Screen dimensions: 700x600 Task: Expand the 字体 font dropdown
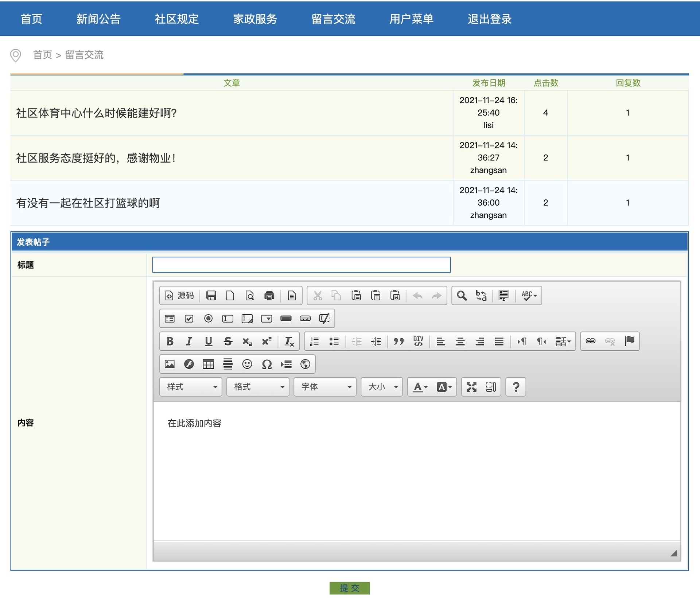coord(325,387)
